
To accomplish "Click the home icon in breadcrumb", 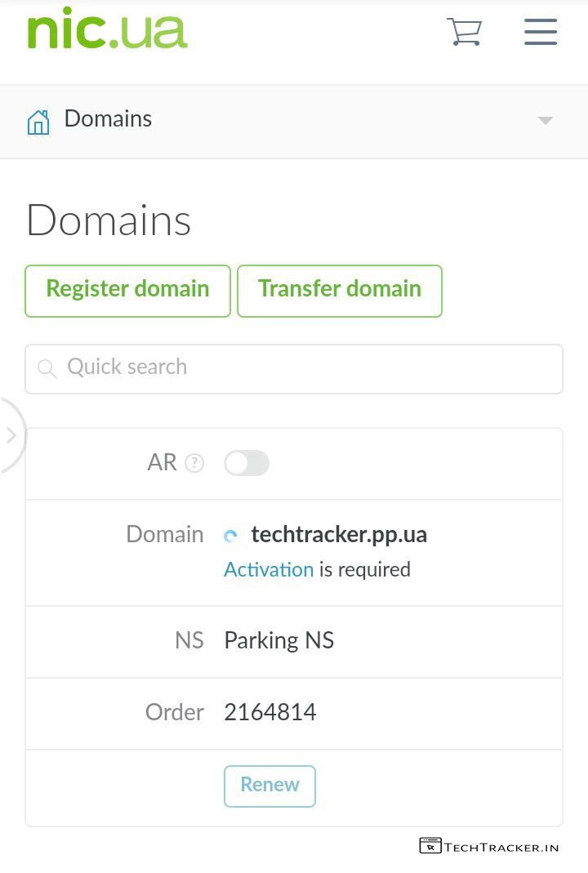I will coord(38,122).
